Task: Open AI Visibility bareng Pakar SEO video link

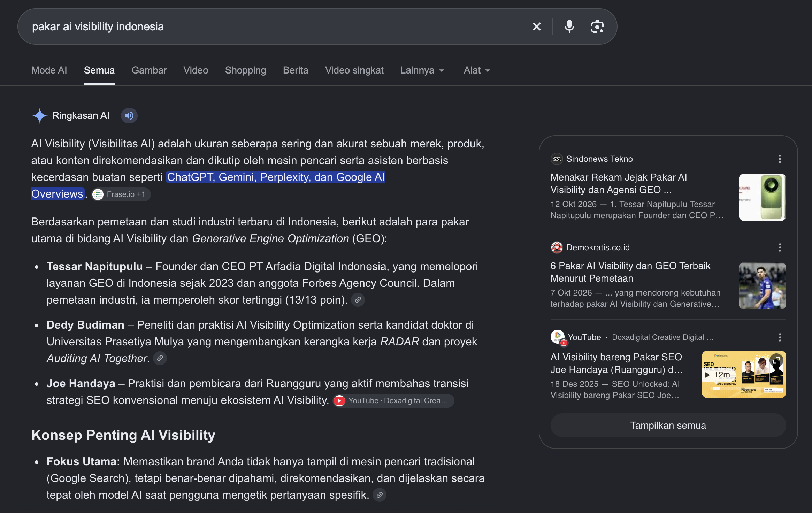Action: click(x=616, y=363)
